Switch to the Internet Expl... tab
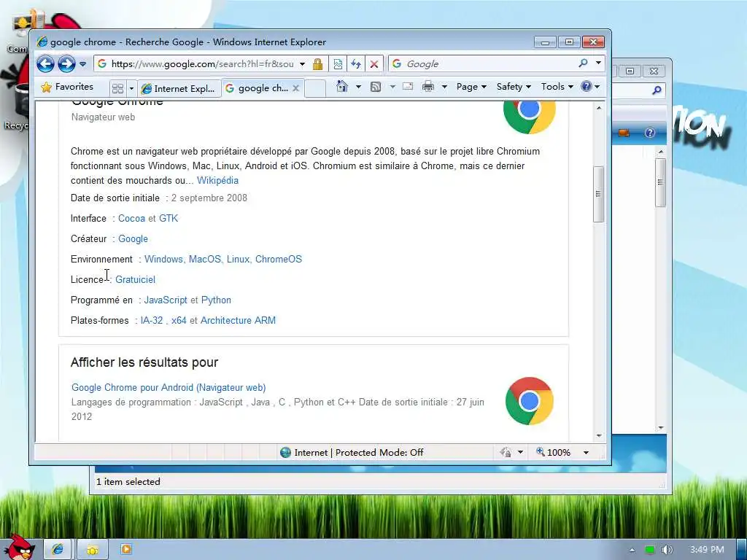The height and width of the screenshot is (560, 747). point(179,88)
